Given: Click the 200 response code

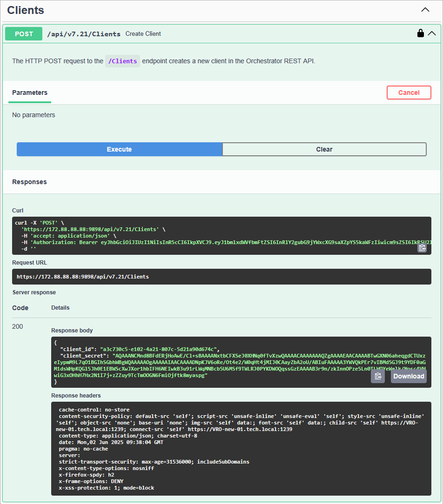Looking at the screenshot, I should tap(18, 326).
